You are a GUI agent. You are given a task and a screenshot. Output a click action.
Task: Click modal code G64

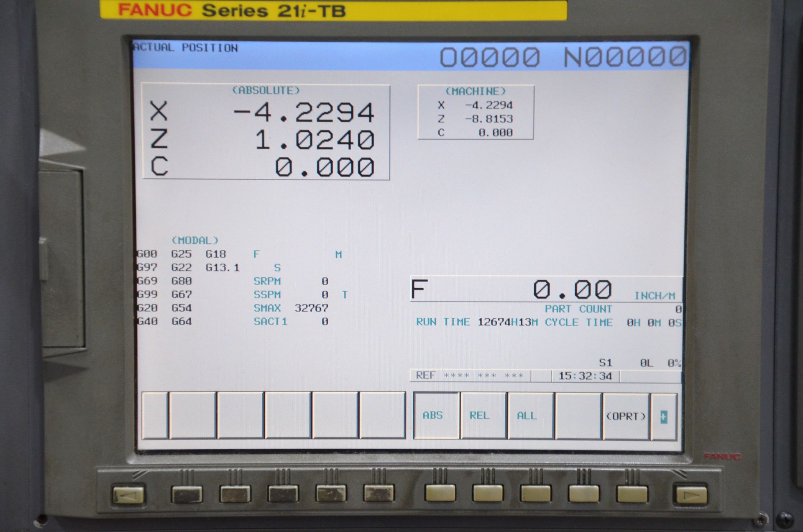[182, 321]
